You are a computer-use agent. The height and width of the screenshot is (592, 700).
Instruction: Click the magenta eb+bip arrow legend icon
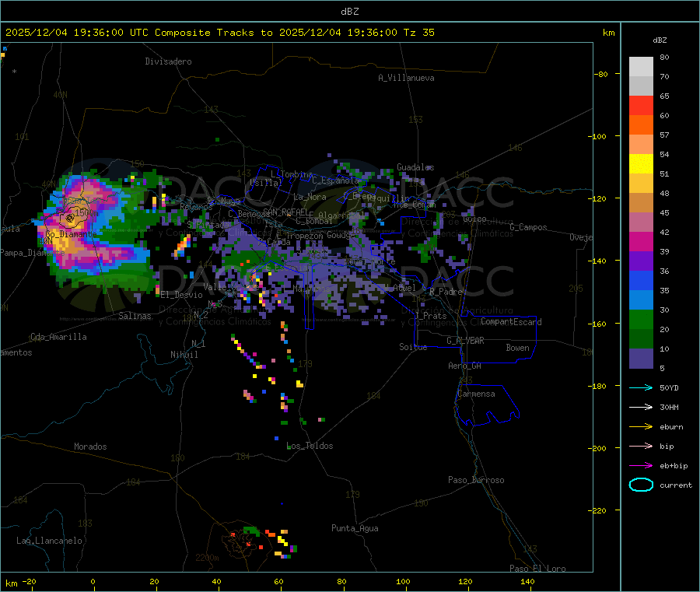point(641,465)
